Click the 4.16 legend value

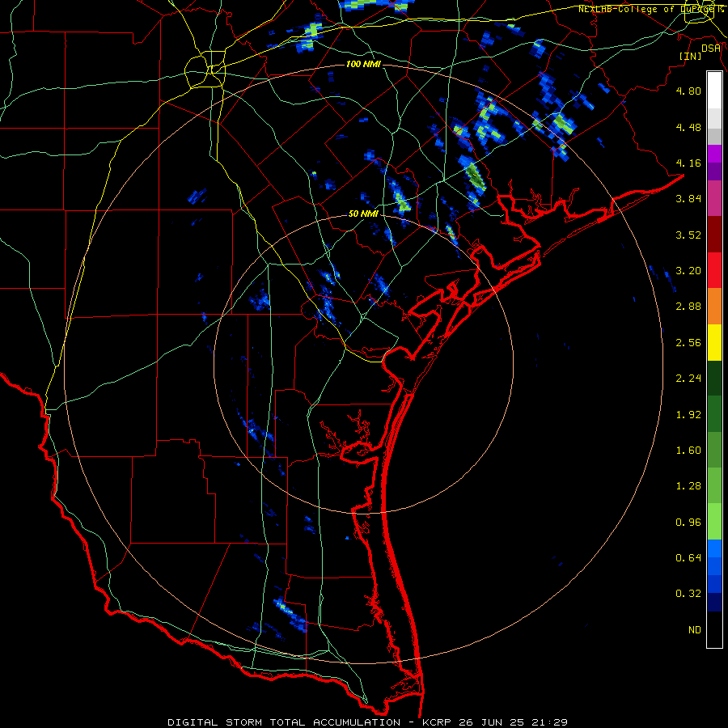(688, 163)
